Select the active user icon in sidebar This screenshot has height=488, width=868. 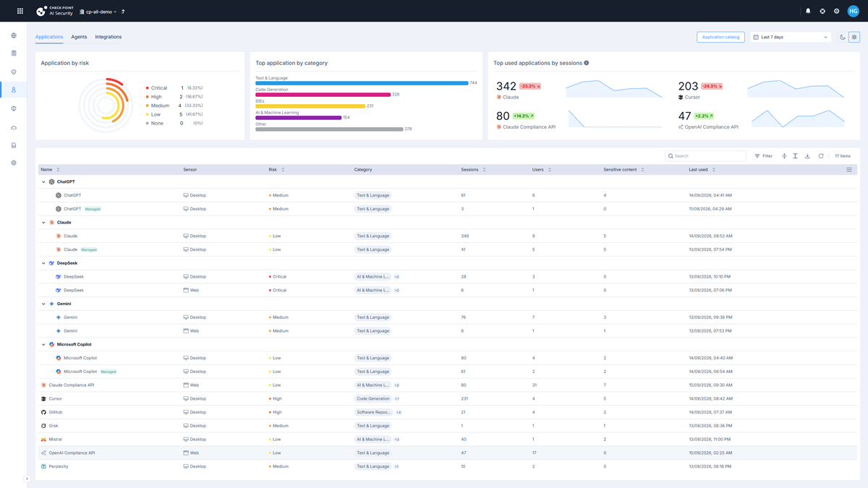pos(14,90)
